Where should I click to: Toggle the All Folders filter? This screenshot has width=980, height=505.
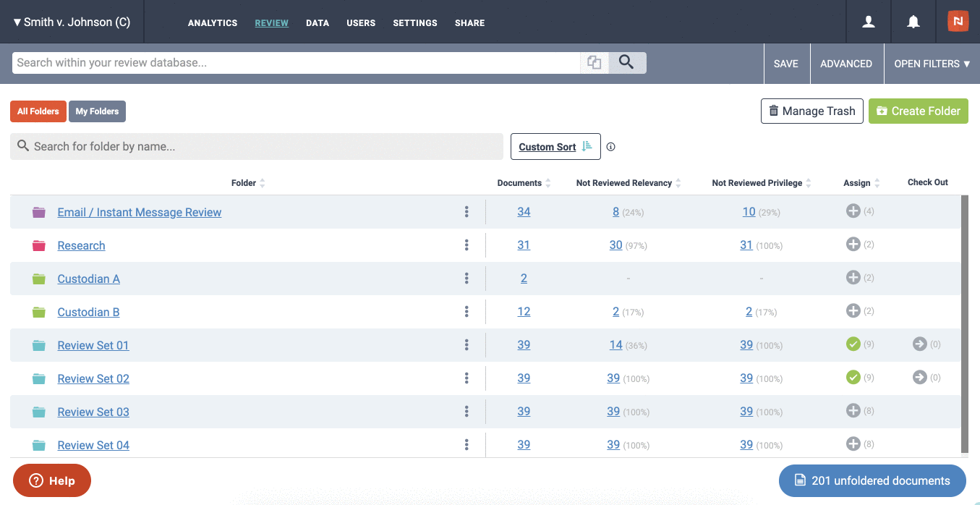click(x=38, y=111)
